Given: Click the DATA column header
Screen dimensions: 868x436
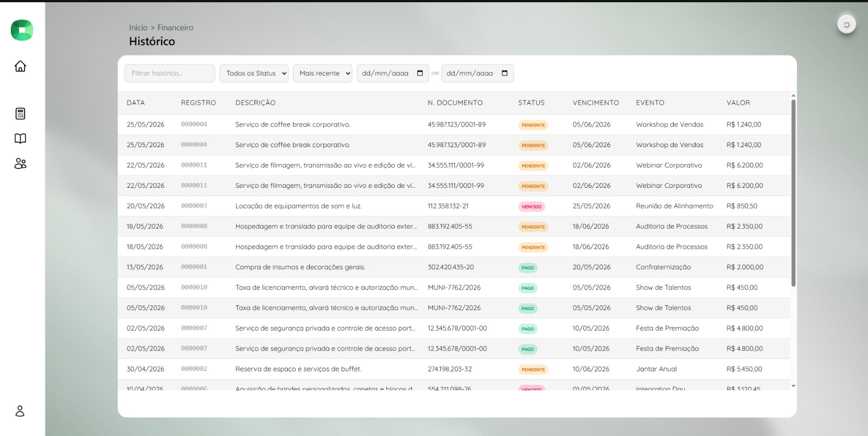Looking at the screenshot, I should [x=136, y=103].
